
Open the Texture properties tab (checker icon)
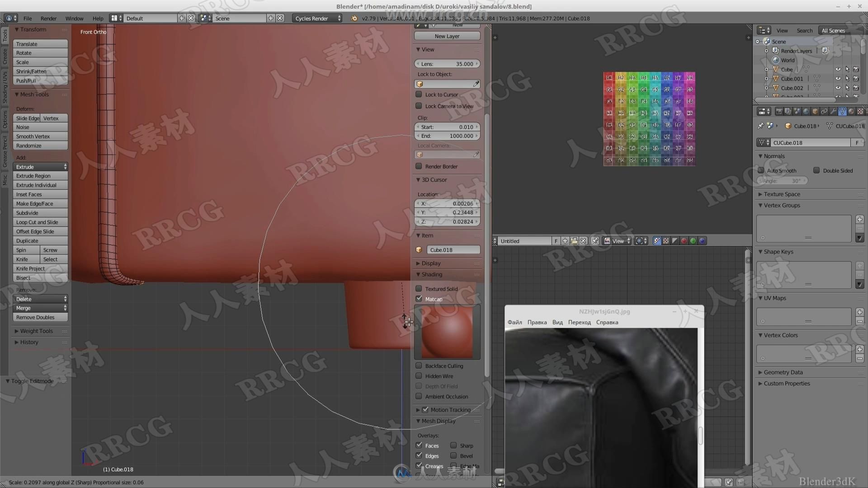point(860,111)
